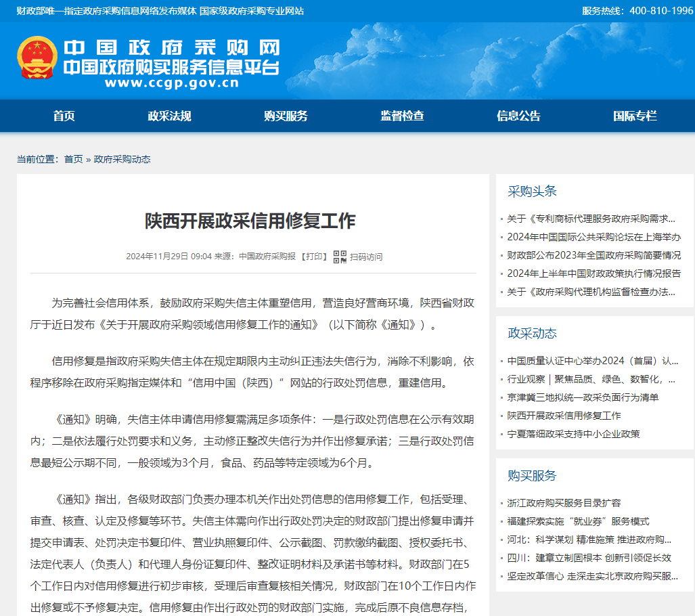Click the top tagline 财政部唯一指定政府采购信息网络发布媒体
The width and height of the screenshot is (695, 616).
coord(106,11)
